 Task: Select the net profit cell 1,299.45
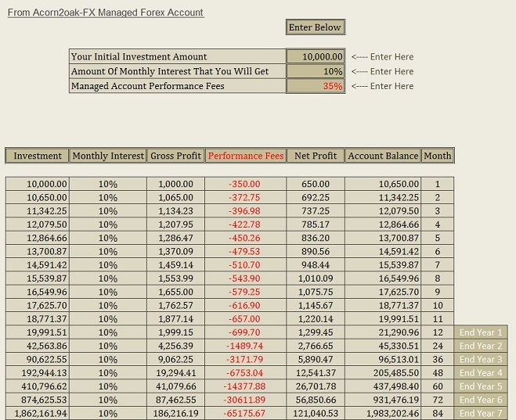tap(316, 332)
